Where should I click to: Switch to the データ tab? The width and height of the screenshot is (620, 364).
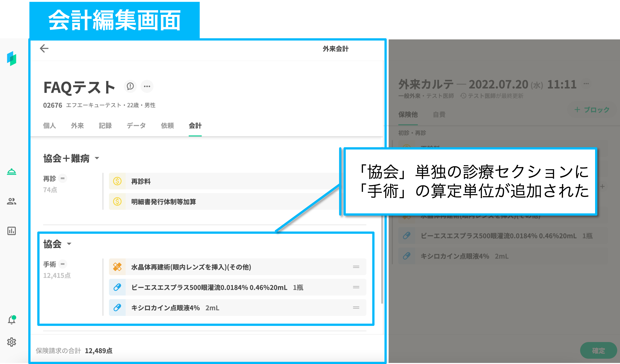[136, 126]
